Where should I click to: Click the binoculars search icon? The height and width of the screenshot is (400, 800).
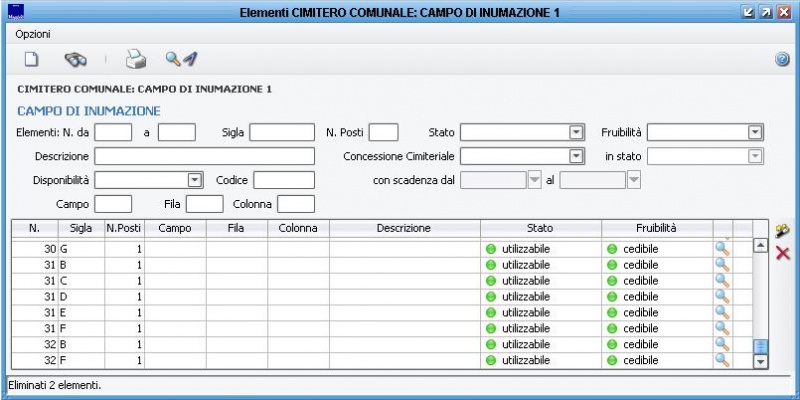76,60
